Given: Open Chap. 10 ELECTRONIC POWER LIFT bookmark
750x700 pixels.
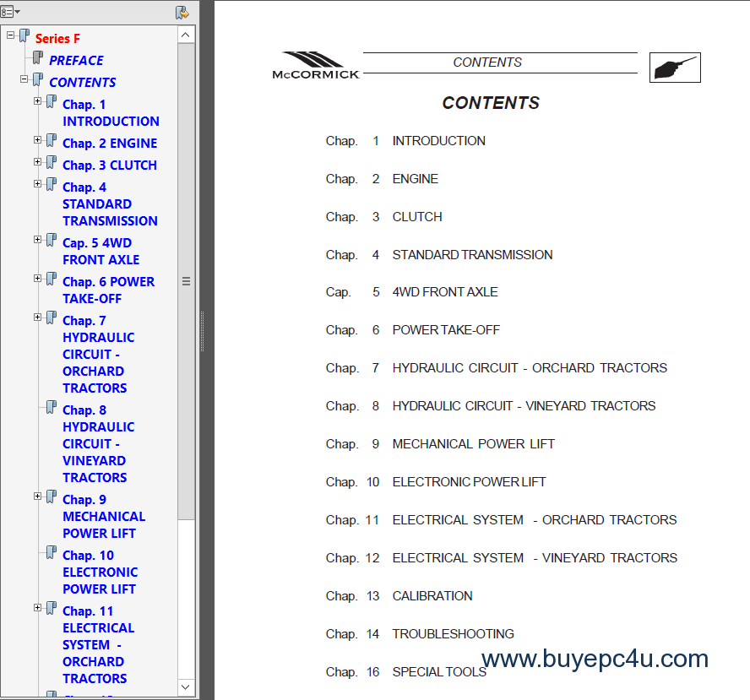Looking at the screenshot, I should [100, 572].
